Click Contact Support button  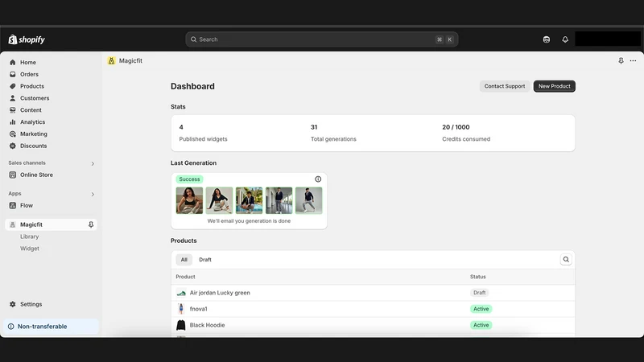coord(505,86)
